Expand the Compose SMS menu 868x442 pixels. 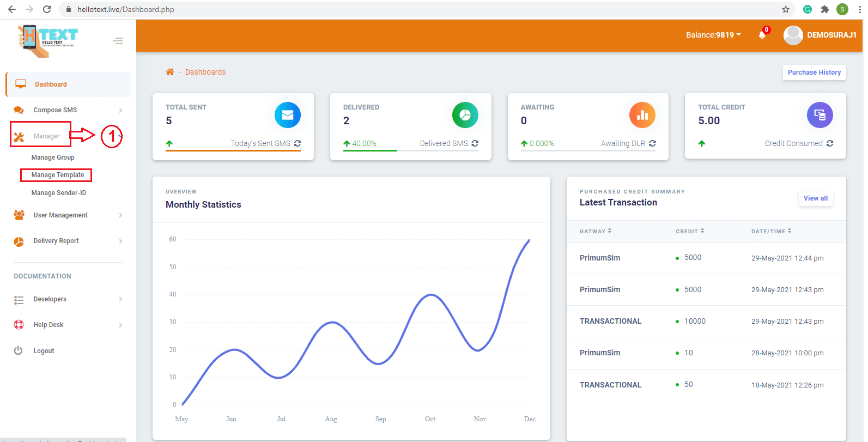click(55, 110)
